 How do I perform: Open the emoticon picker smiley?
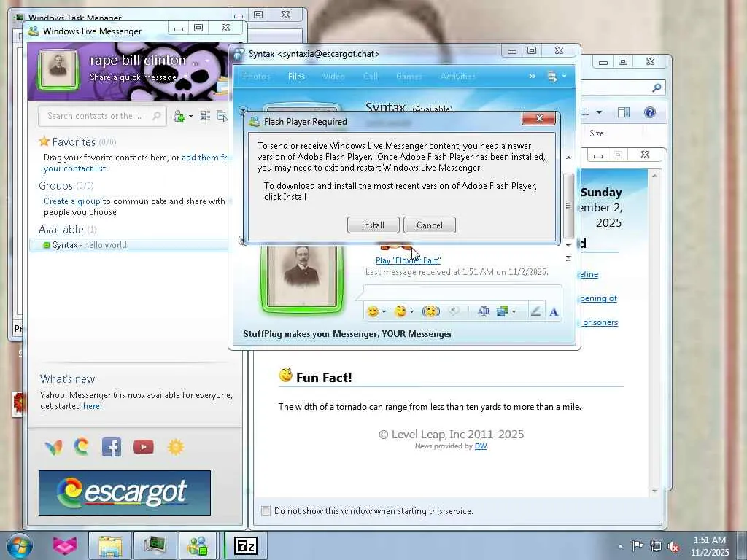373,311
